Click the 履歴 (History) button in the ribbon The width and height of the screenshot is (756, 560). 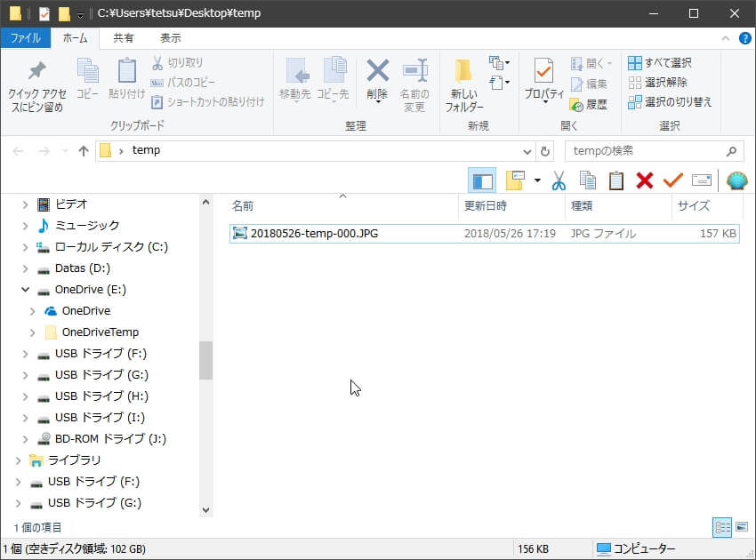(x=588, y=104)
